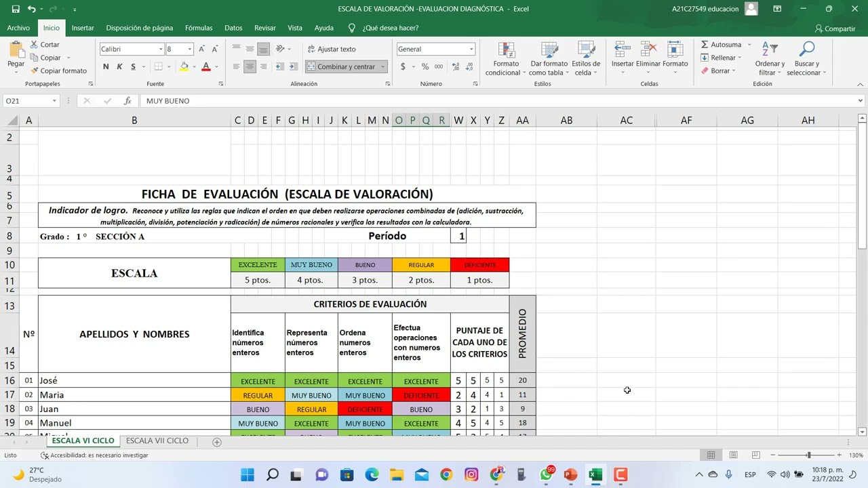Switch to Insertar ribbon tab
Image resolution: width=868 pixels, height=488 pixels.
tap(83, 28)
